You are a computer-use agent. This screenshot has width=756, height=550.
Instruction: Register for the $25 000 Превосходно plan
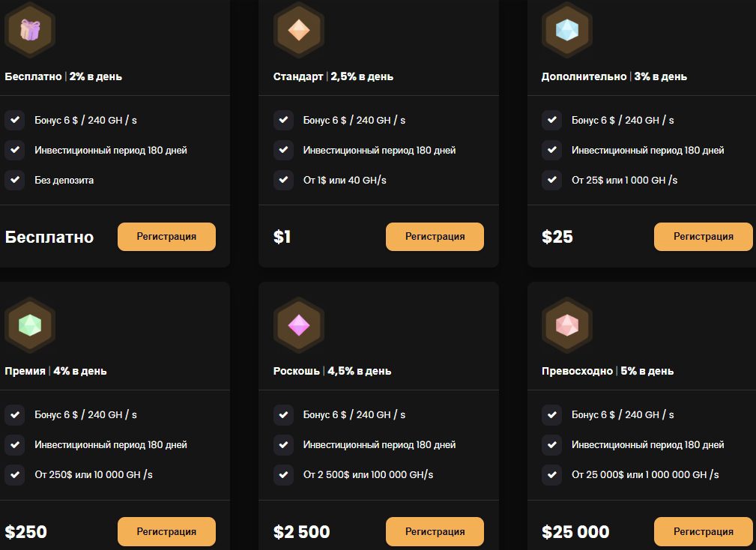point(703,531)
